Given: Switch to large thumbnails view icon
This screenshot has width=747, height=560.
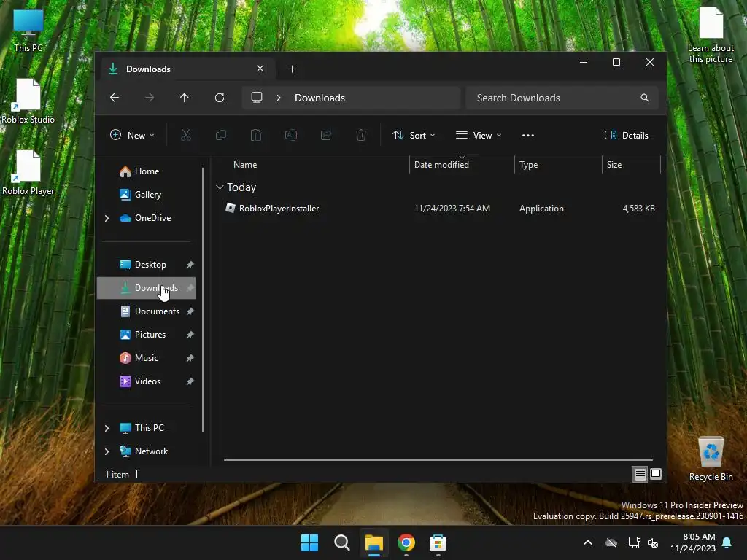Looking at the screenshot, I should [656, 474].
